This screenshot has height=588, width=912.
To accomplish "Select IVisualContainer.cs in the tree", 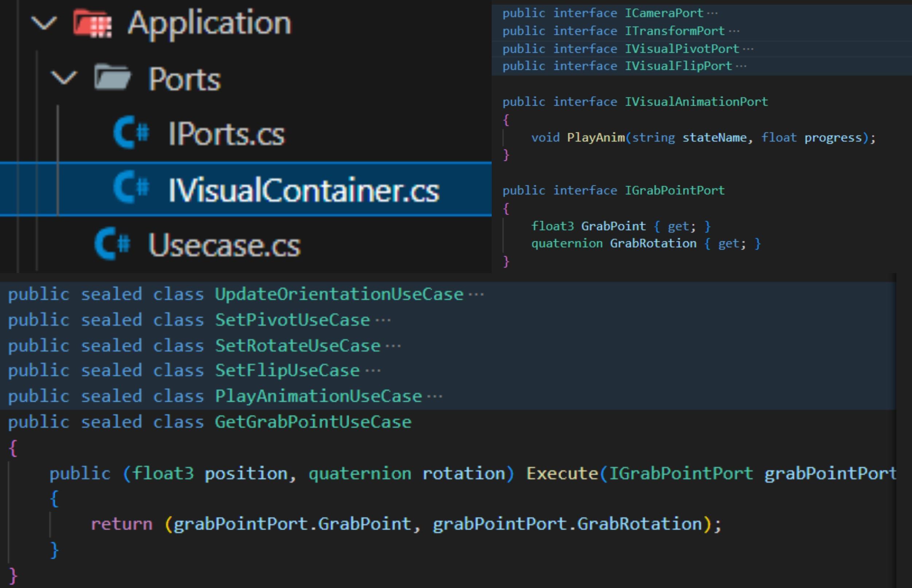I will [304, 190].
